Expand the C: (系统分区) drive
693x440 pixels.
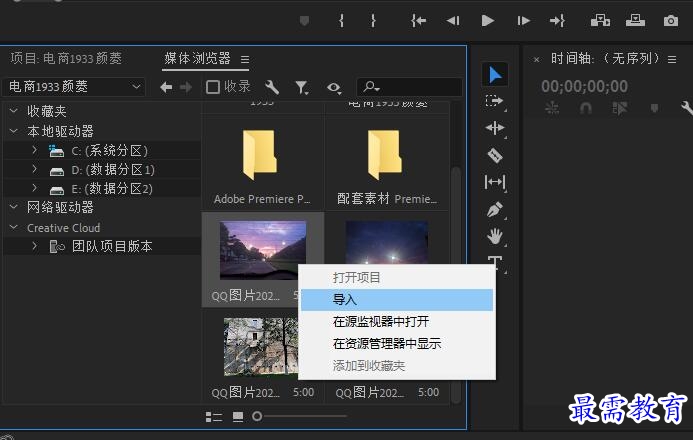(34, 150)
